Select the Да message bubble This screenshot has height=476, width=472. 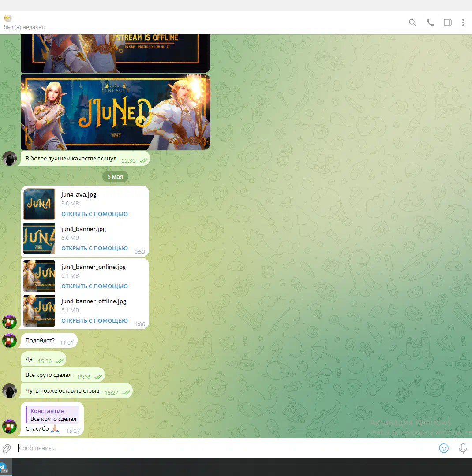[x=43, y=359]
